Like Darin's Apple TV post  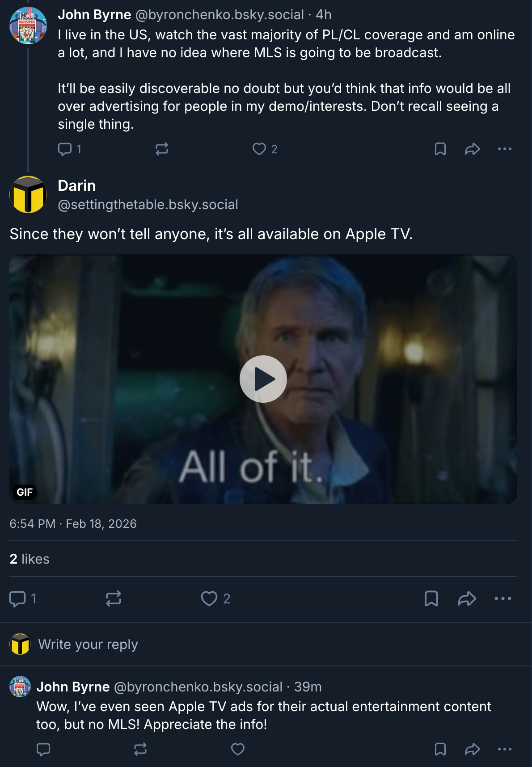click(x=209, y=598)
